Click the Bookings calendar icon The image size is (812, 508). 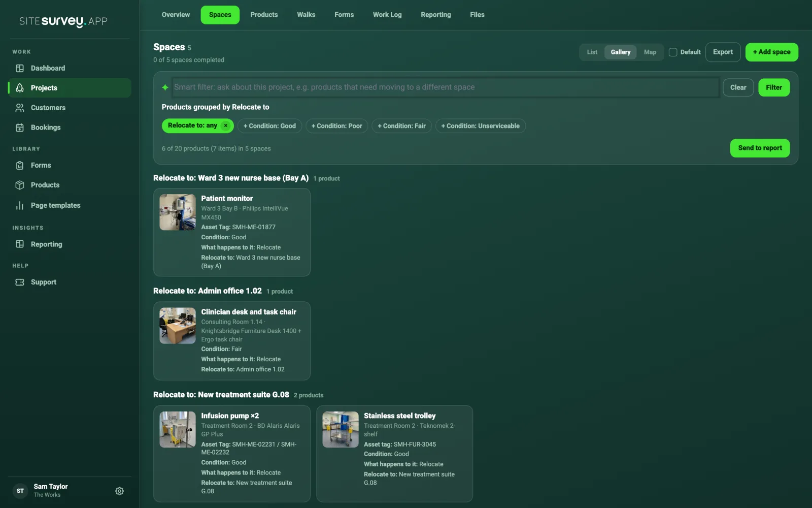point(20,128)
